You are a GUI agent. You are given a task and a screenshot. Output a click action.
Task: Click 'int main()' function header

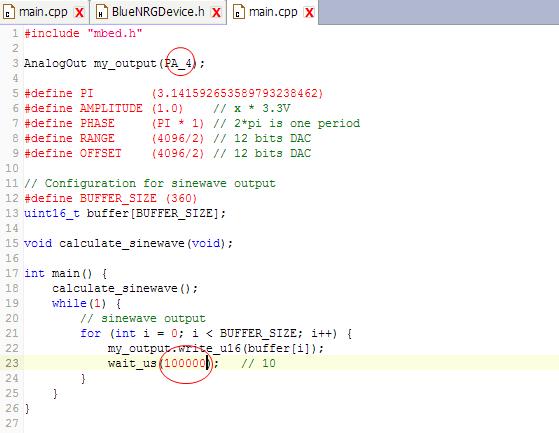(58, 274)
